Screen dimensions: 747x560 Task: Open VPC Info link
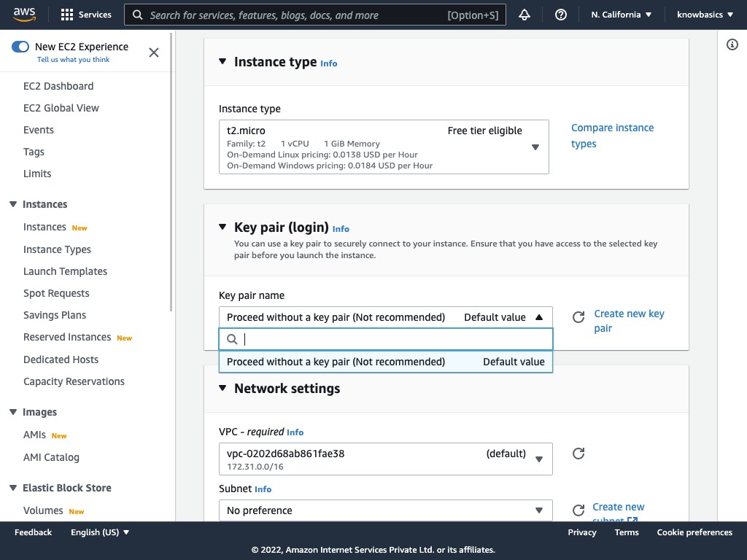coord(295,432)
